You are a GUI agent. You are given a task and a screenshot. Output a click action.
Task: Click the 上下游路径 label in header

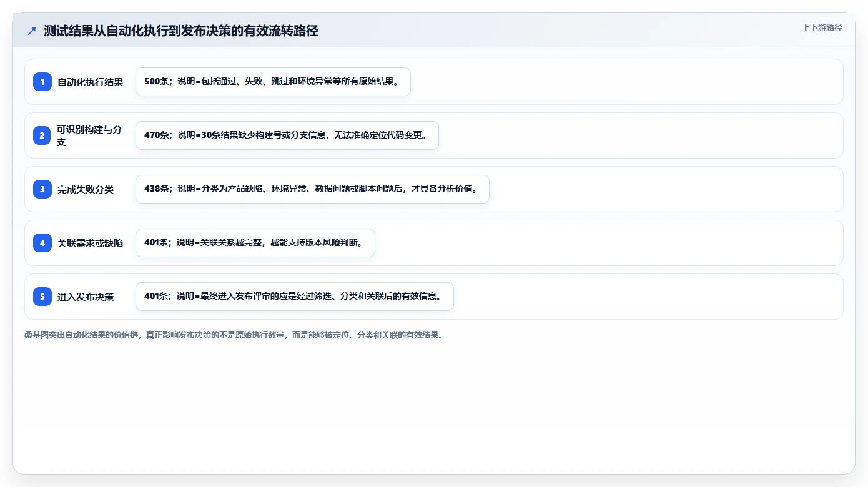822,27
